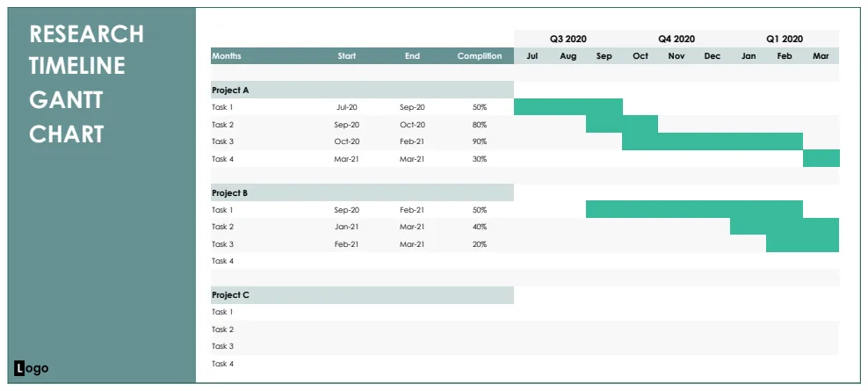
Task: Select Project A Task 3 Feb-21 end date
Action: click(x=412, y=141)
